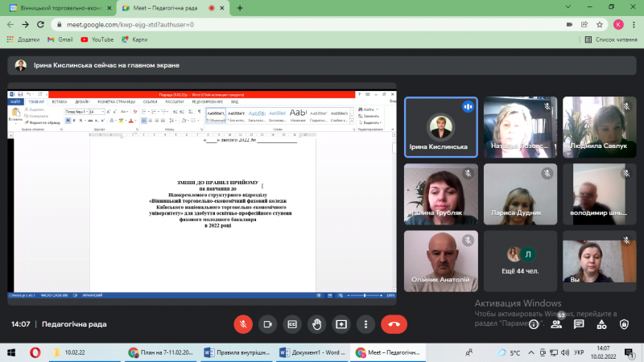Screen dimensions: 644x362
Task: Start presenting your screen
Action: pyautogui.click(x=341, y=324)
